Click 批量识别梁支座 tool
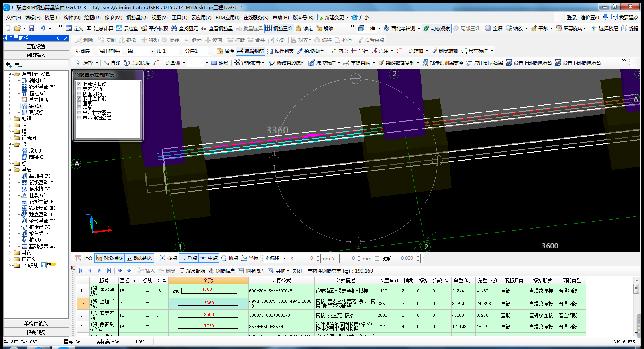This screenshot has height=349, width=644. click(443, 63)
